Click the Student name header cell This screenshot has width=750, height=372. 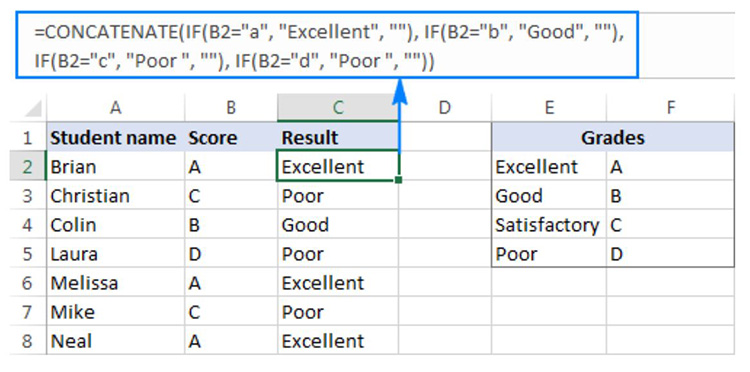point(115,138)
